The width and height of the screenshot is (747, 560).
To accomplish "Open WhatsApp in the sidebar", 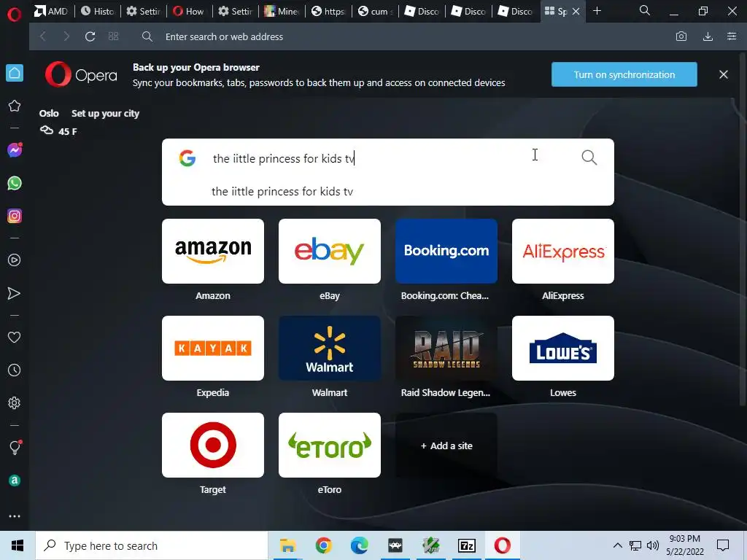I will tap(15, 183).
